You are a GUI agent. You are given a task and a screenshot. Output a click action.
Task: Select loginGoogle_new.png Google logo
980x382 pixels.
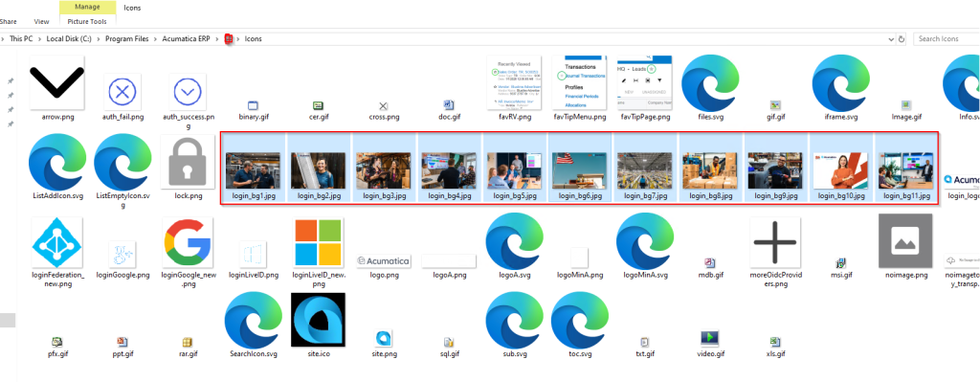(x=188, y=242)
